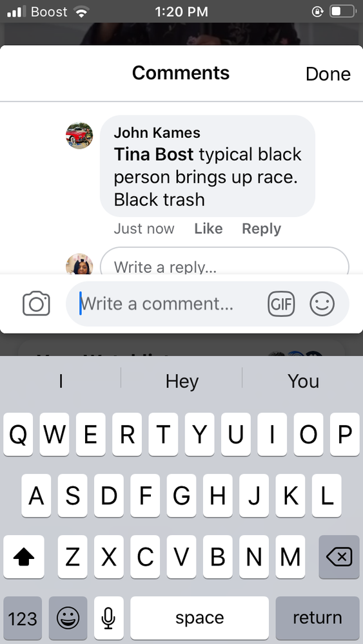
Task: Toggle the Shift key on keyboard
Action: (x=24, y=557)
